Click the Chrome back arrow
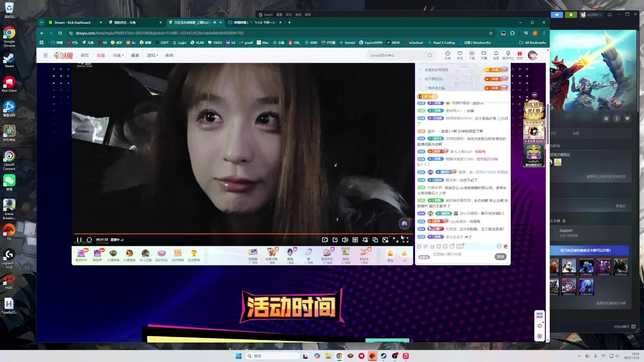This screenshot has height=362, width=644. 42,33
